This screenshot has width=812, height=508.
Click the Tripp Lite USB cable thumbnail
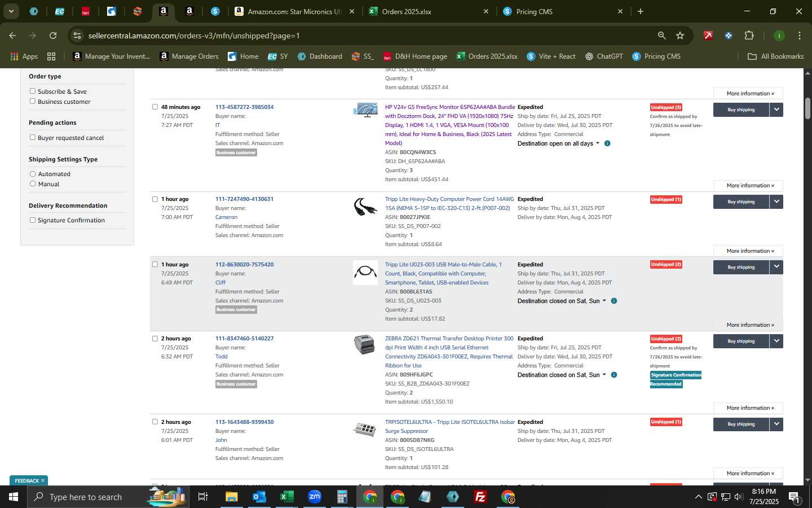click(365, 273)
